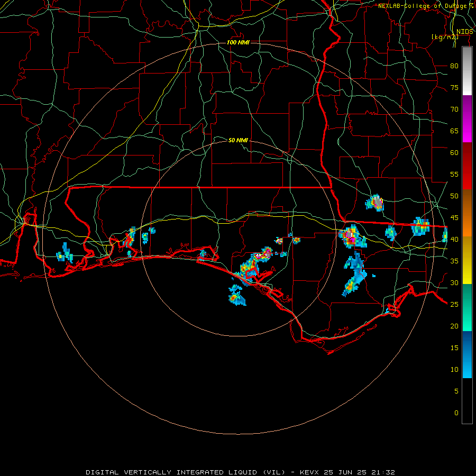Pick the green segment of the color bar

(467, 308)
